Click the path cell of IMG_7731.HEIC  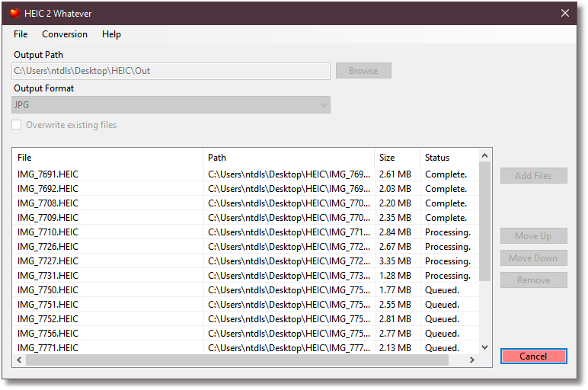[289, 276]
